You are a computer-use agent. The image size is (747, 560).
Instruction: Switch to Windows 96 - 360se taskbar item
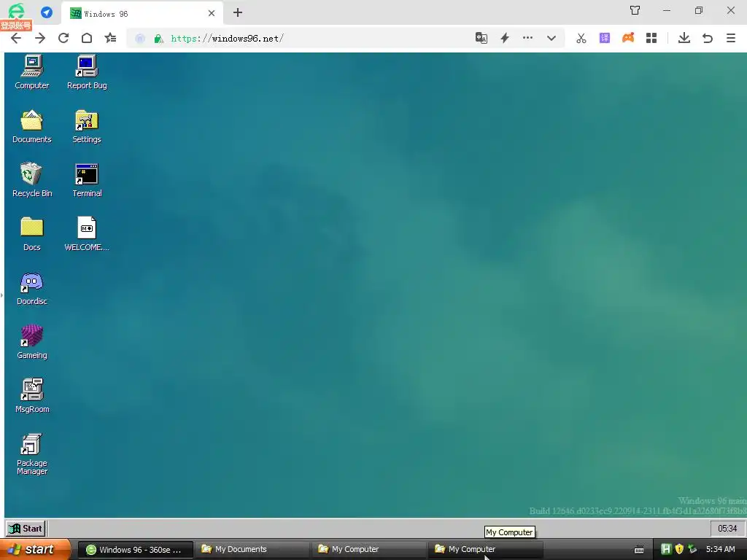[135, 550]
